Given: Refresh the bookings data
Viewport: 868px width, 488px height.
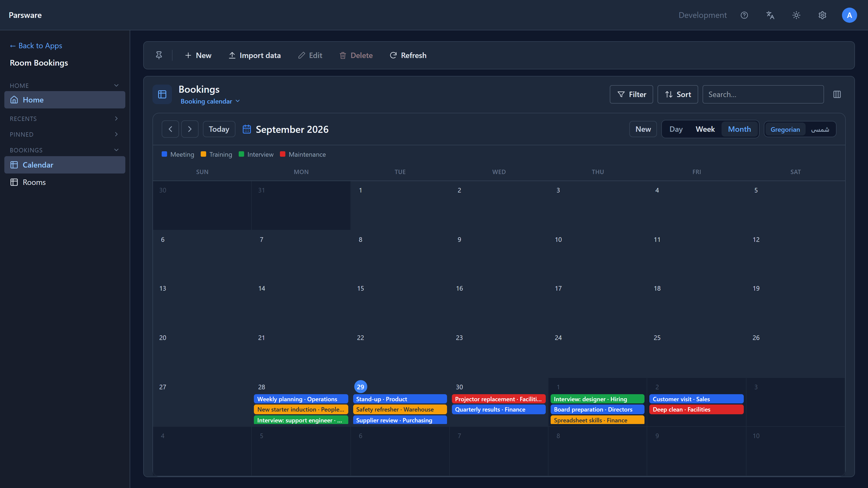Looking at the screenshot, I should [x=408, y=55].
